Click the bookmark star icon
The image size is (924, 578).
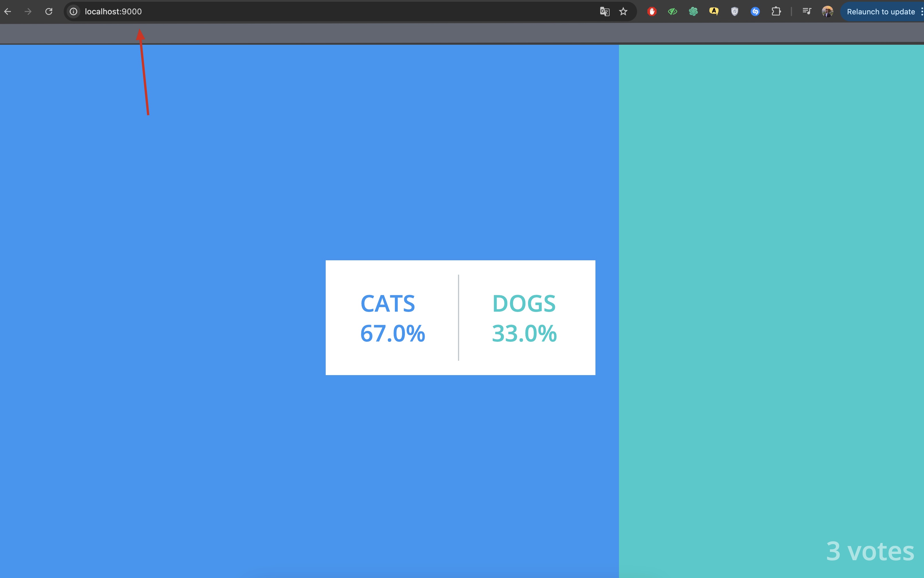pos(622,11)
